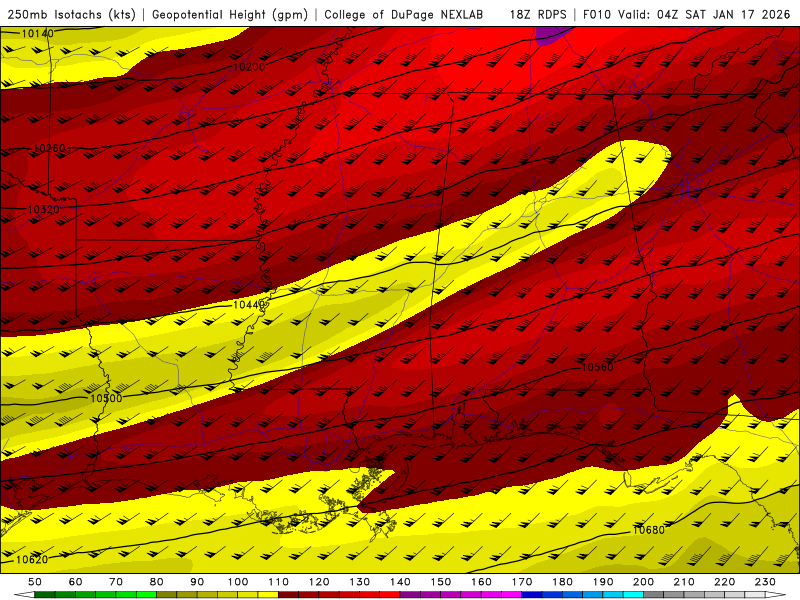Screen dimensions: 800x600
Task: Click the 'F010' forecast hour label
Action: pos(596,15)
